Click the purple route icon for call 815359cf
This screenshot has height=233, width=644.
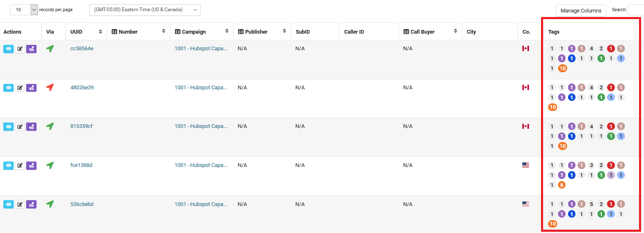click(31, 126)
